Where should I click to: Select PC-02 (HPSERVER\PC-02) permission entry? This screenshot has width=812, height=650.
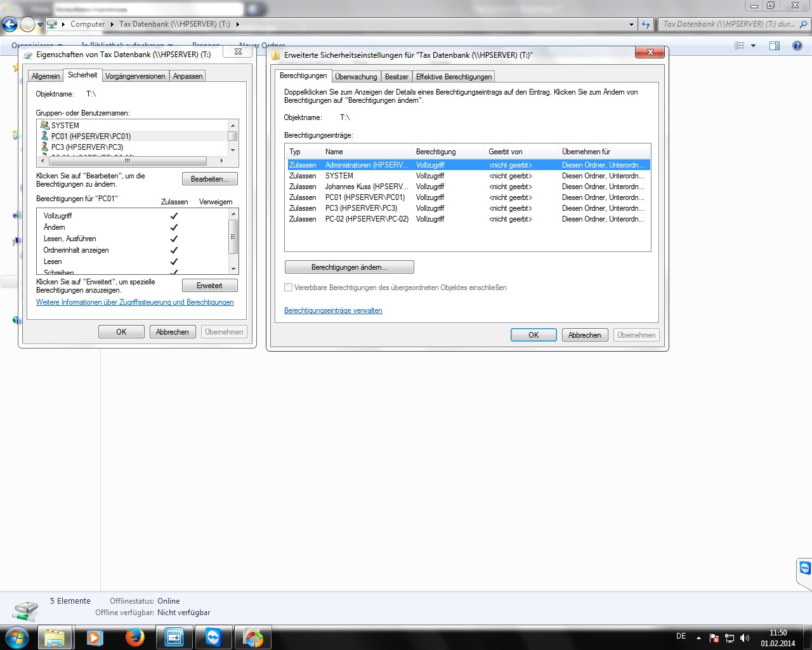click(468, 219)
